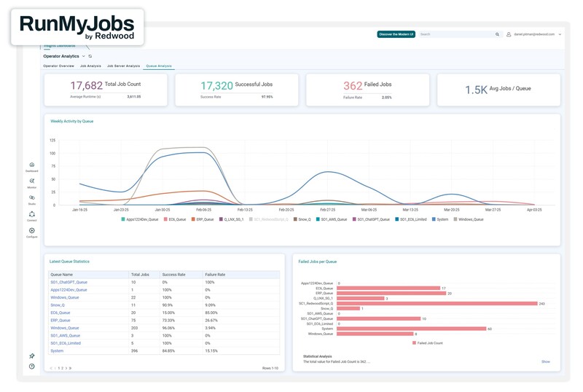Open the help question mark icon

click(32, 366)
